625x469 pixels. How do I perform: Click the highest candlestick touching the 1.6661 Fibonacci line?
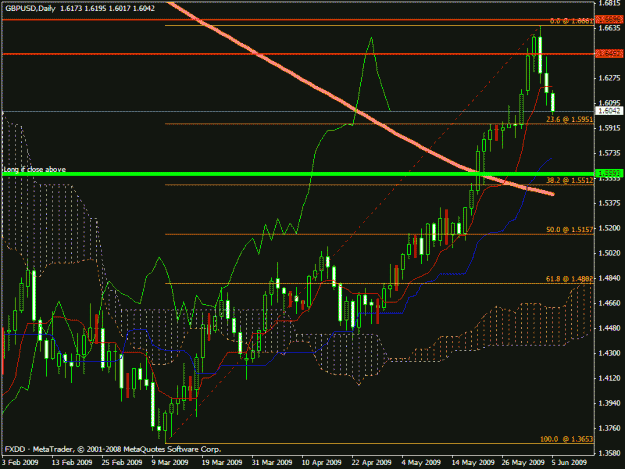(x=540, y=55)
